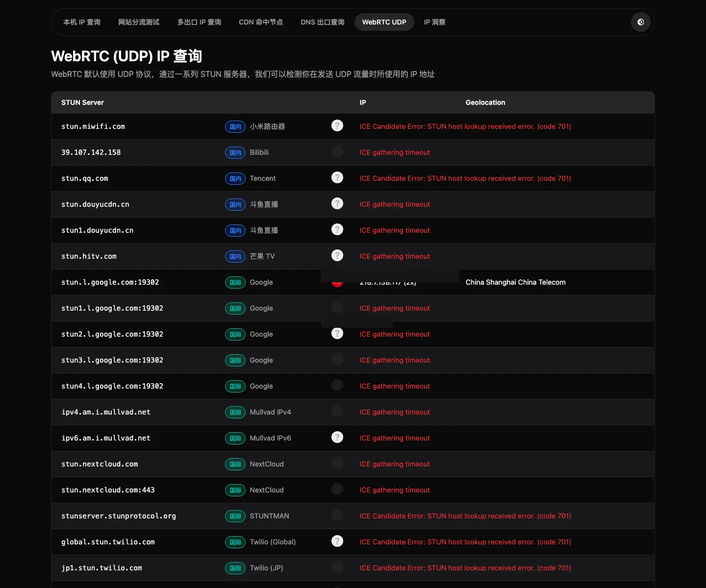The image size is (706, 588).
Task: Open the IP 洞察 tab
Action: tap(434, 22)
